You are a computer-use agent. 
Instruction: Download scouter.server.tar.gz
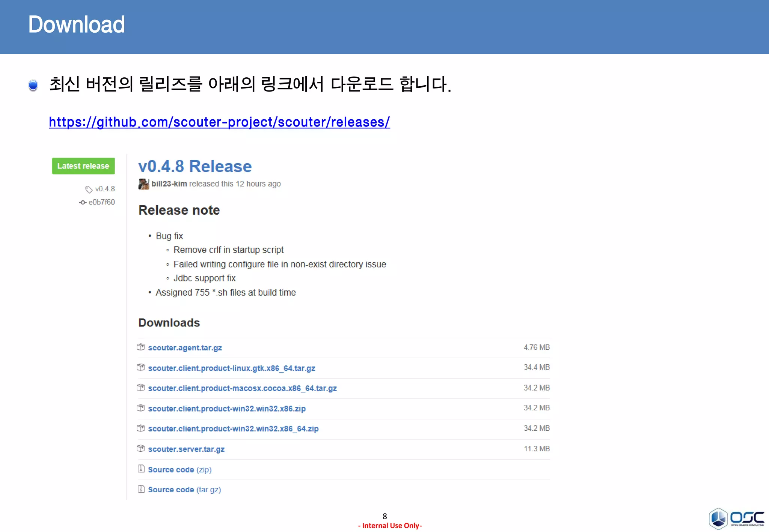[186, 449]
